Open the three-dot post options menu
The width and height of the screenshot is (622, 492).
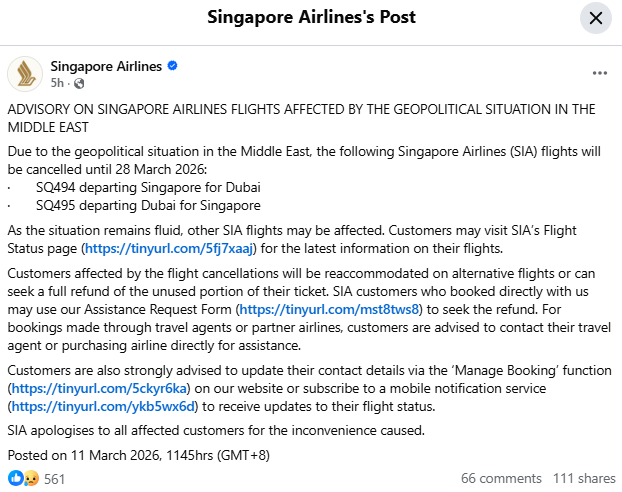pyautogui.click(x=599, y=74)
